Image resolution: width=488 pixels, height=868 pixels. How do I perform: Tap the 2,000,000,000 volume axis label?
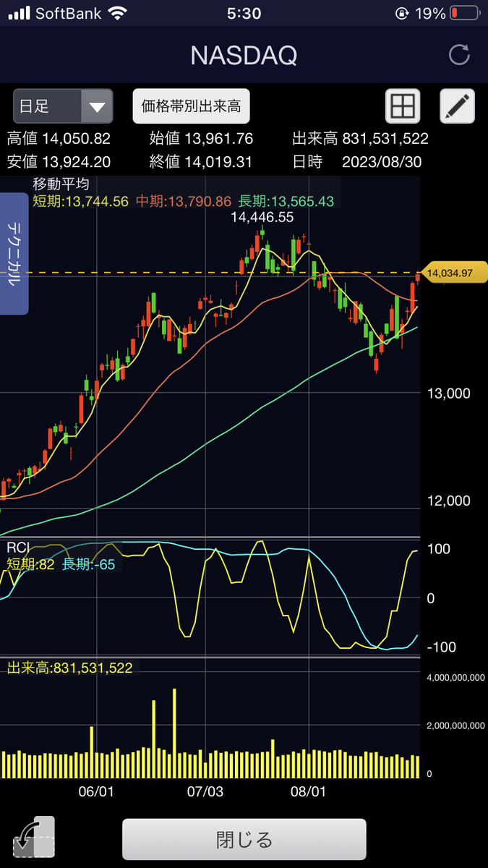point(455,726)
